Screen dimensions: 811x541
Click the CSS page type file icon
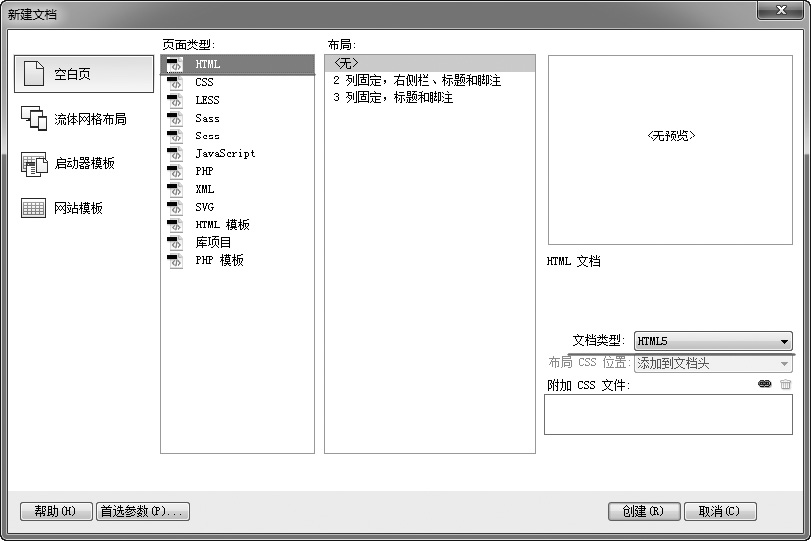tap(175, 82)
